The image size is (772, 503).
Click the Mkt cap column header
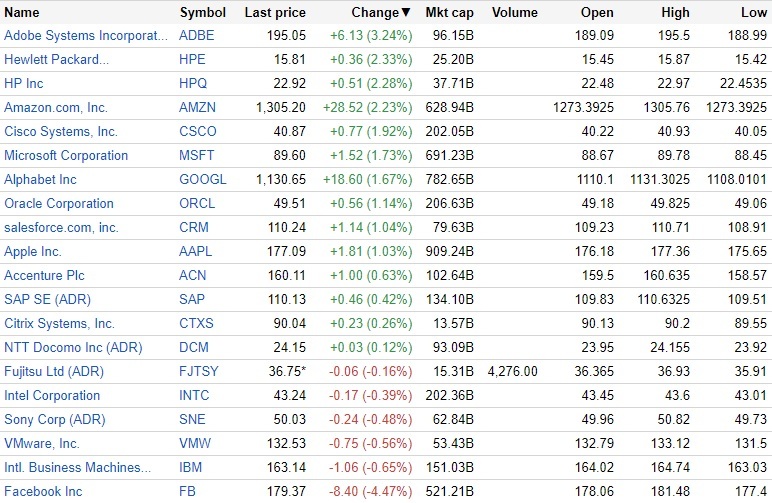coord(449,13)
